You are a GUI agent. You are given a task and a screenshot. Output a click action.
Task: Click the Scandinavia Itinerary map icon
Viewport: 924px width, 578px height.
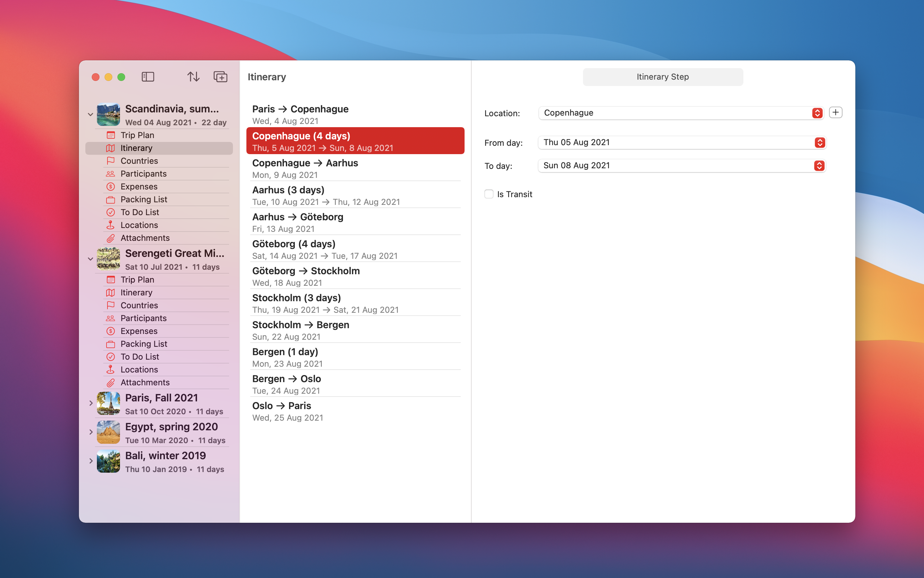pos(111,148)
